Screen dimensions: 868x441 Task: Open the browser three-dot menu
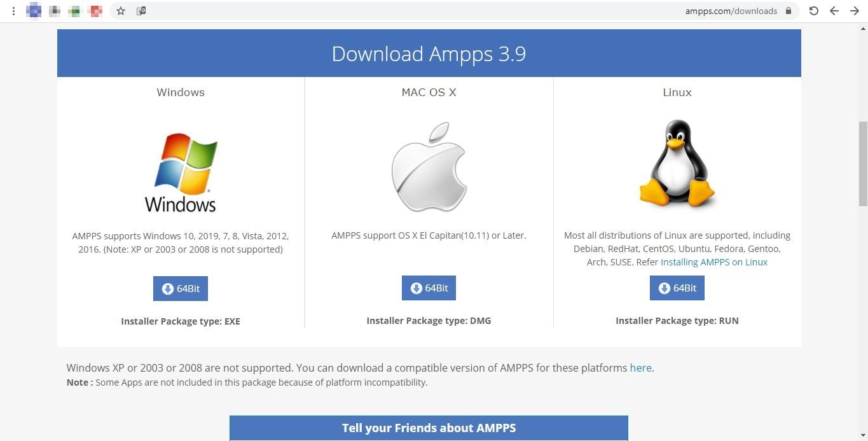pos(13,11)
